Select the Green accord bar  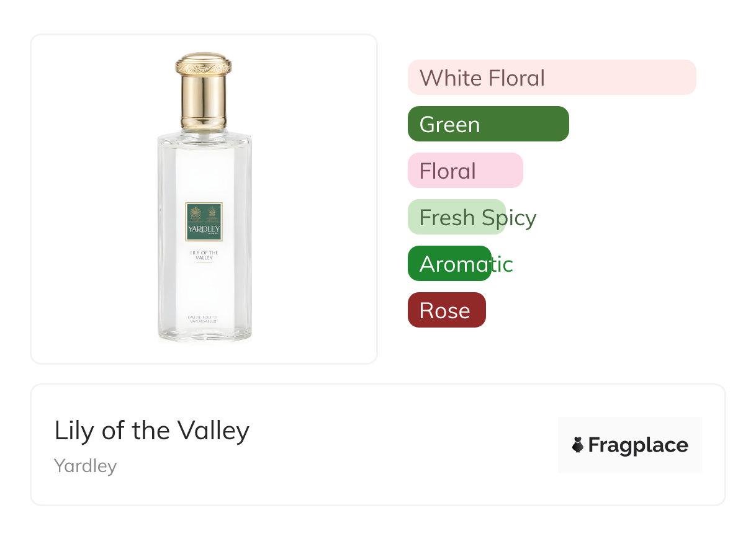(488, 124)
